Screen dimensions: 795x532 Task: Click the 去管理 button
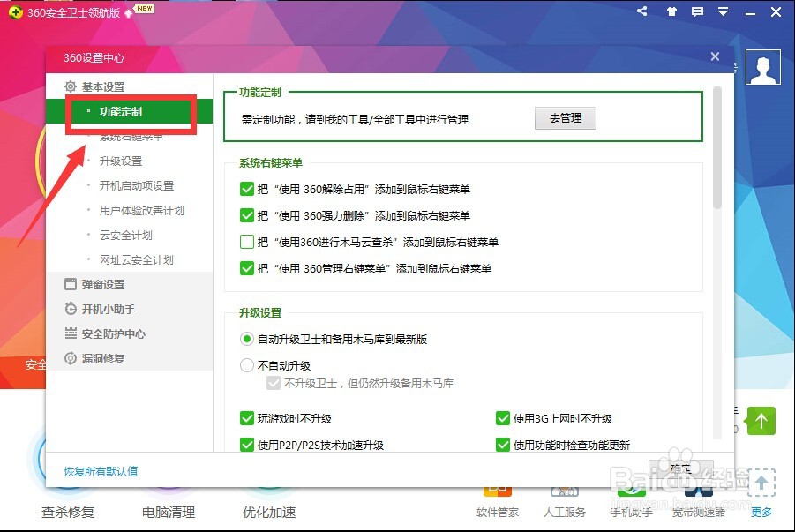[566, 118]
